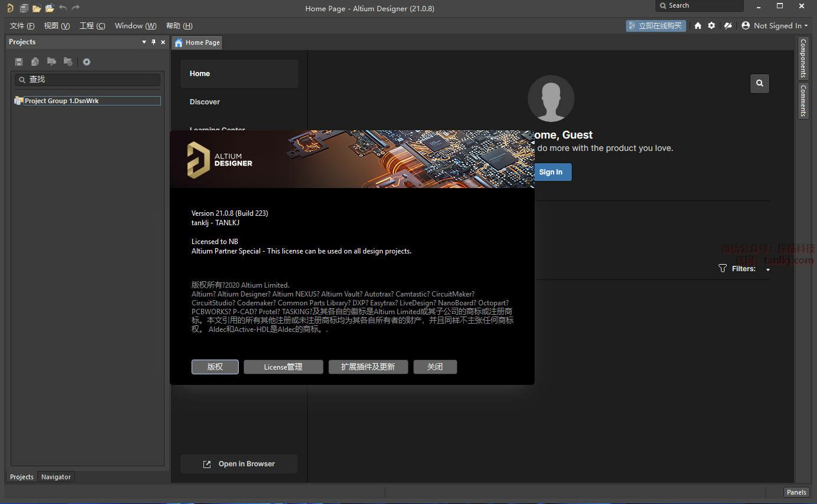Switch to the Navigator bottom tab
Viewport: 817px width, 504px height.
click(x=56, y=477)
